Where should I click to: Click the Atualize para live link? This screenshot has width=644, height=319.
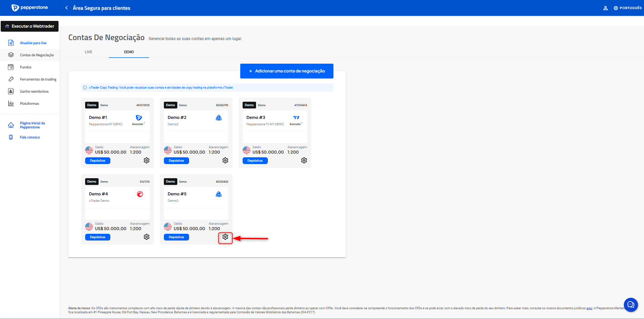tap(33, 43)
